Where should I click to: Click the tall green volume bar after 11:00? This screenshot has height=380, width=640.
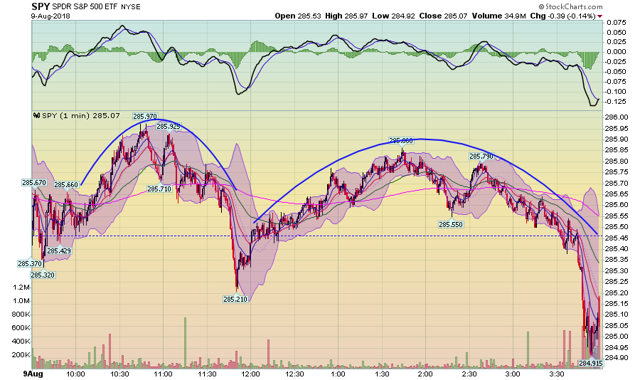185,342
